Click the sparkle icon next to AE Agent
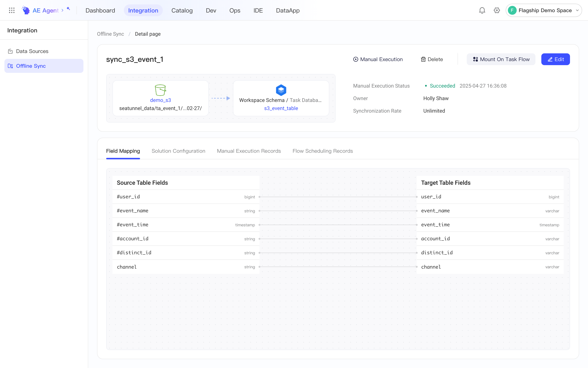588x368 pixels. (68, 9)
